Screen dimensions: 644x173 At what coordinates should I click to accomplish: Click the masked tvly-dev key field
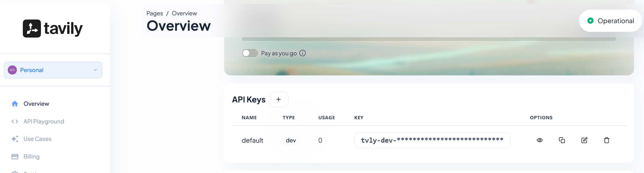tap(432, 140)
